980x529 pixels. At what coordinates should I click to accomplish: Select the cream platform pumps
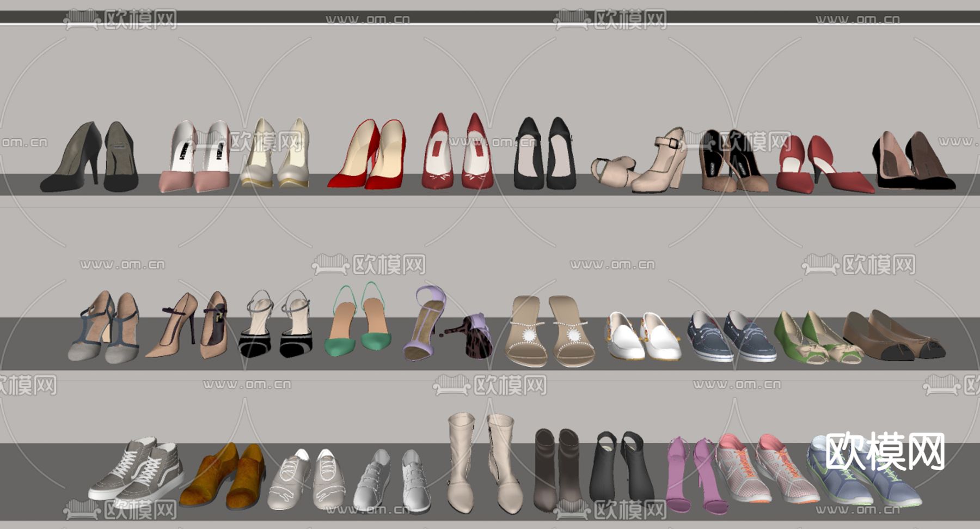(x=275, y=153)
